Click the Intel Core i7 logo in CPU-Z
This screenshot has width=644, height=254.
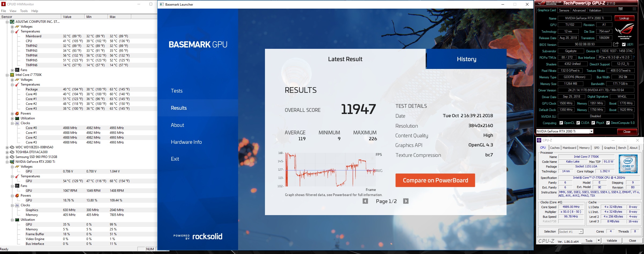point(628,164)
